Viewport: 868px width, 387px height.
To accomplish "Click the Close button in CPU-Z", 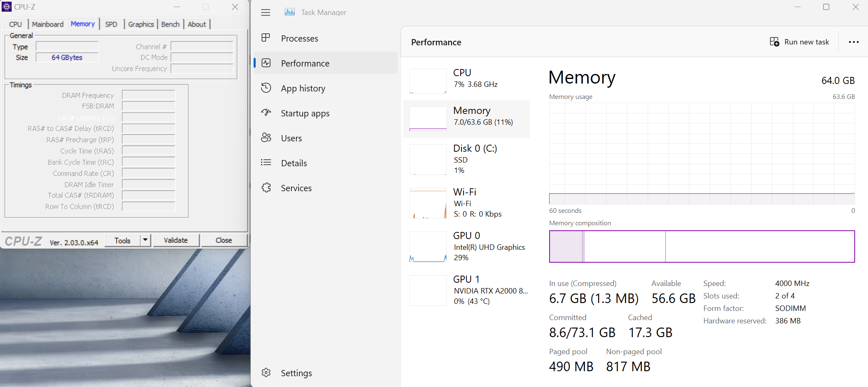I will 224,240.
